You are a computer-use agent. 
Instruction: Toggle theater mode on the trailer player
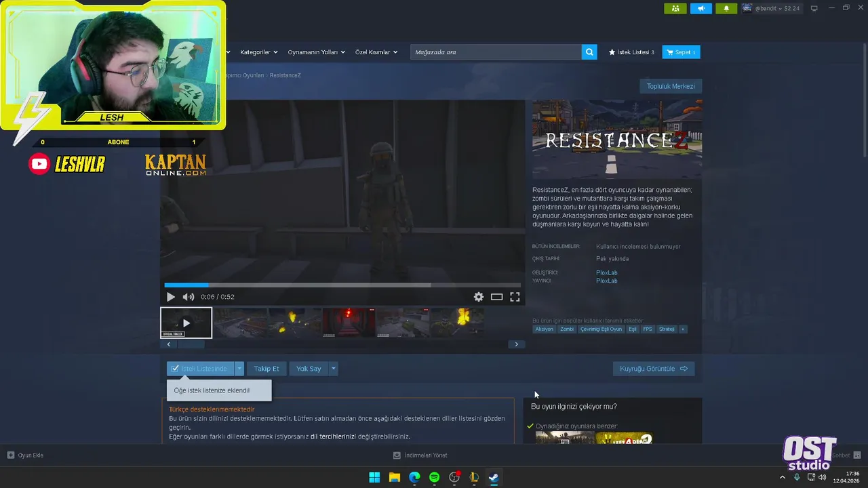pos(496,297)
